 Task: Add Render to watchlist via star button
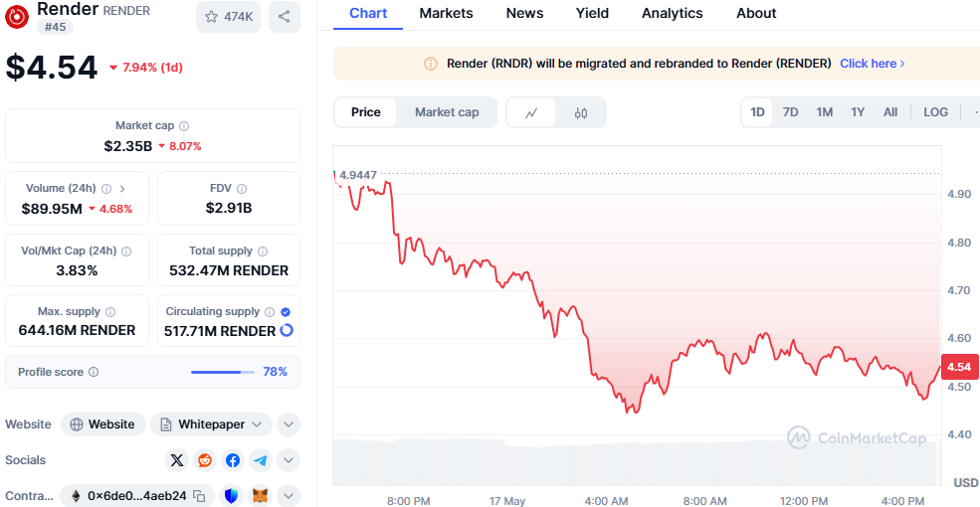pos(228,17)
